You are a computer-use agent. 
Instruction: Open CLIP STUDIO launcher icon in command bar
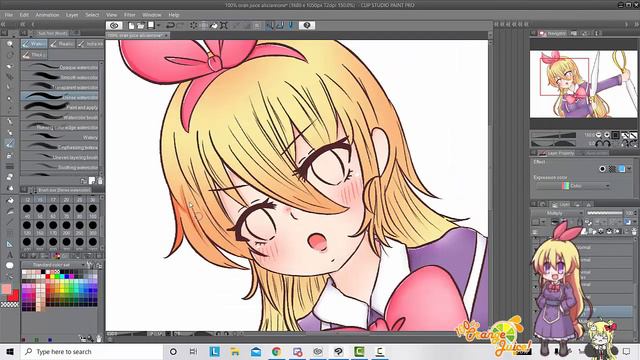point(114,25)
